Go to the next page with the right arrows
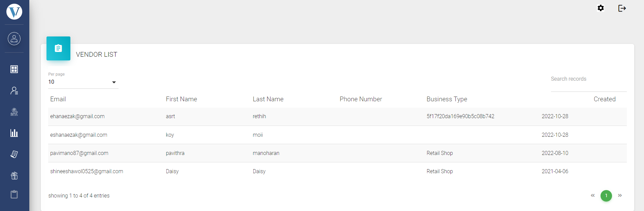644x211 pixels. [620, 195]
